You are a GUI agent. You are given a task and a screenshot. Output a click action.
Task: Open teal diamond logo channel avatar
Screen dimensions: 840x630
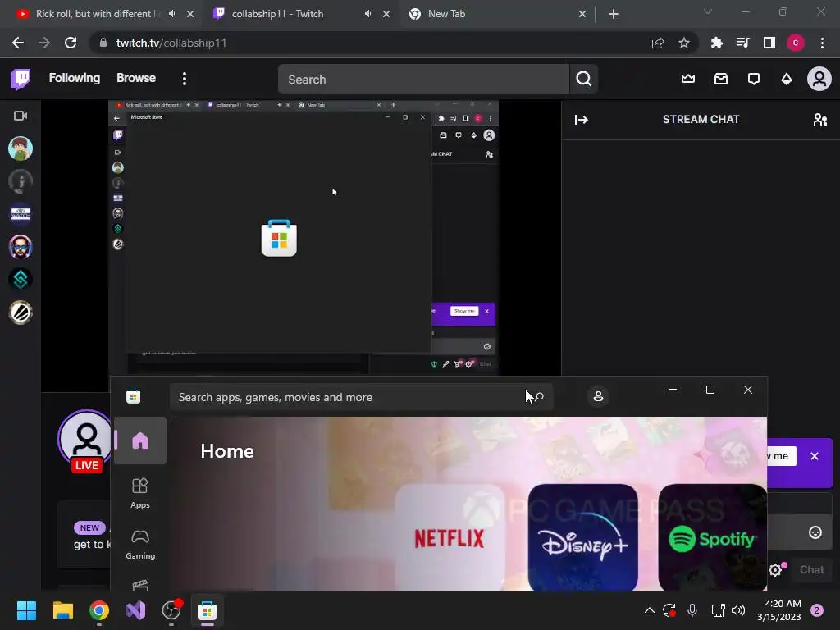pos(21,280)
